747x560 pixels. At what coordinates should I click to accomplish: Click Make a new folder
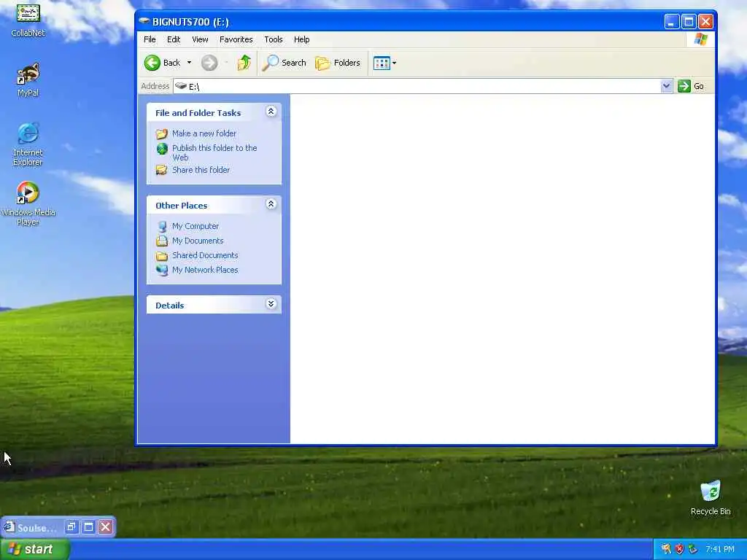click(204, 133)
